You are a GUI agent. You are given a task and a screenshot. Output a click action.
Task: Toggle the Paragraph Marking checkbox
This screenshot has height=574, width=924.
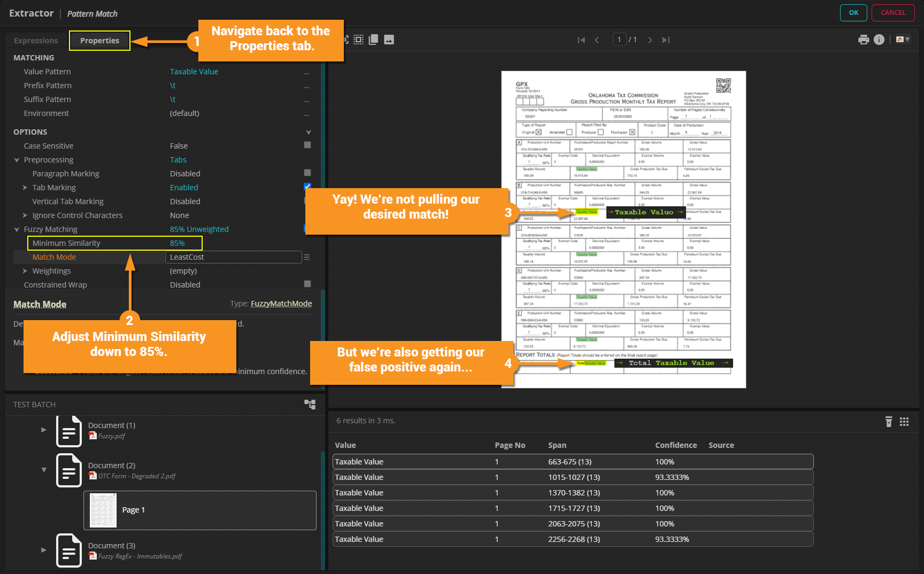[307, 173]
